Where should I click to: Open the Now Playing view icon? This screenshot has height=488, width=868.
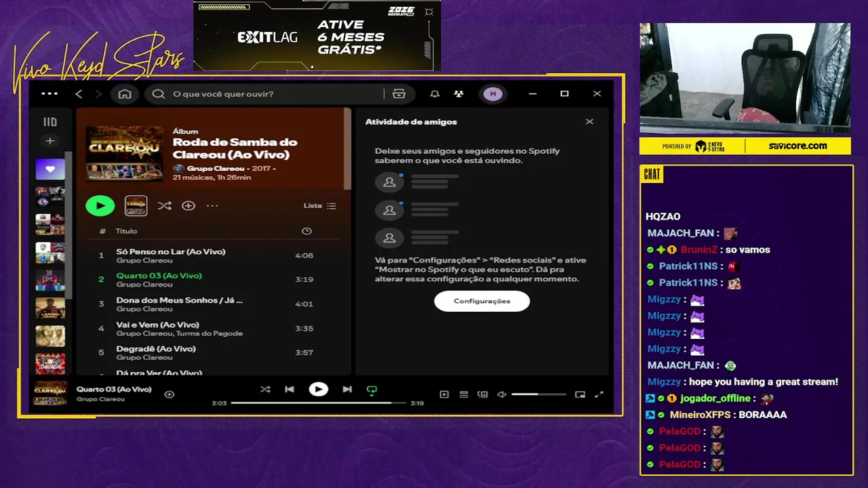(x=444, y=394)
